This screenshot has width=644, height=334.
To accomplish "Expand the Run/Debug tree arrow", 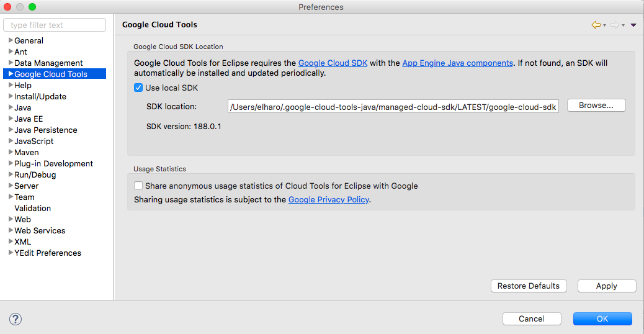I will point(11,174).
